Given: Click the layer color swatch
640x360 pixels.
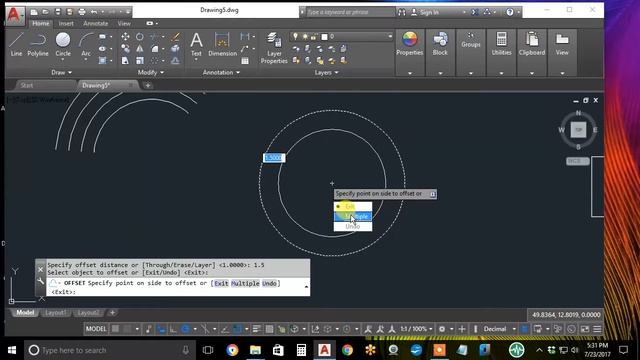Looking at the screenshot, I should click(x=324, y=37).
